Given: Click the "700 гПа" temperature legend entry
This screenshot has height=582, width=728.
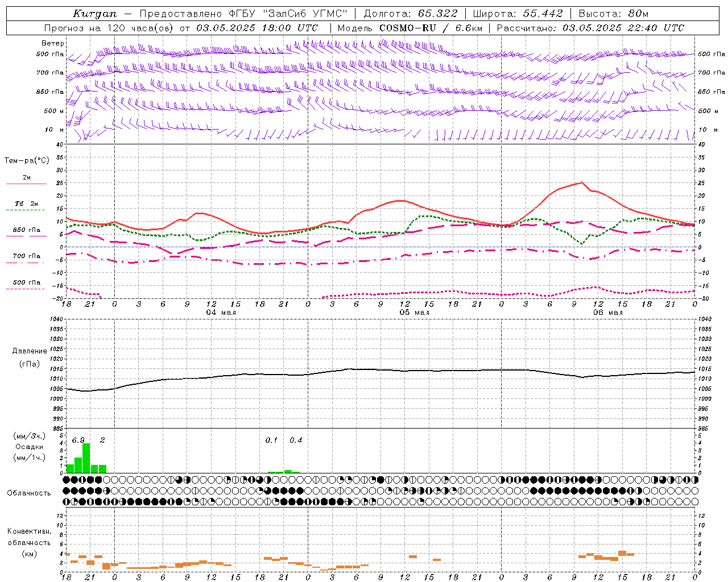Looking at the screenshot, I should pyautogui.click(x=27, y=256).
